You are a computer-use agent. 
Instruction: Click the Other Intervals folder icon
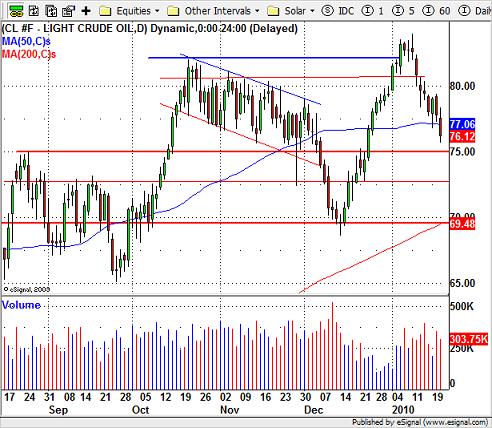tap(173, 11)
